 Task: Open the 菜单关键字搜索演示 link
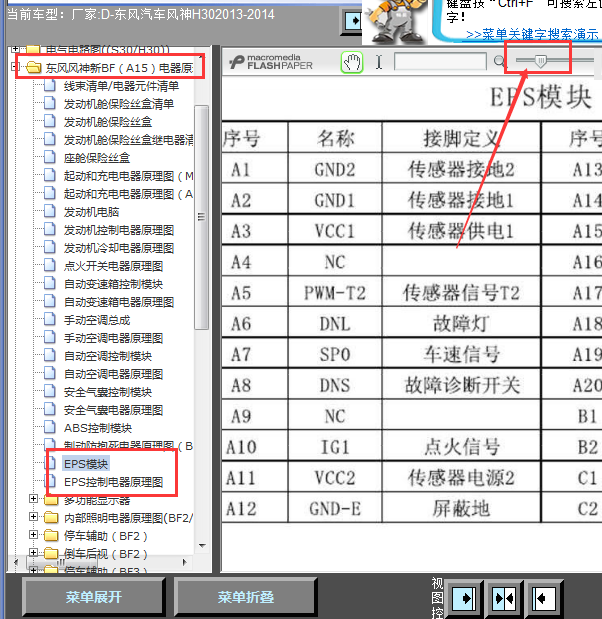click(533, 35)
